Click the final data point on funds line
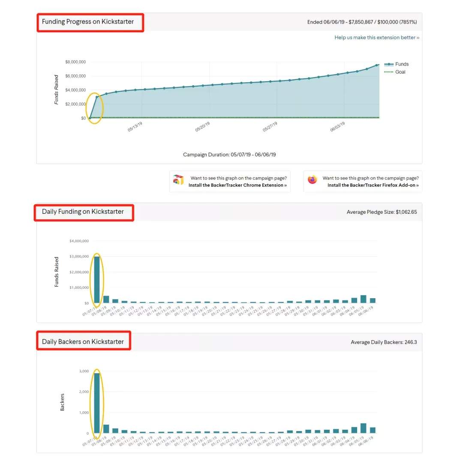The image size is (463, 476). tap(377, 65)
